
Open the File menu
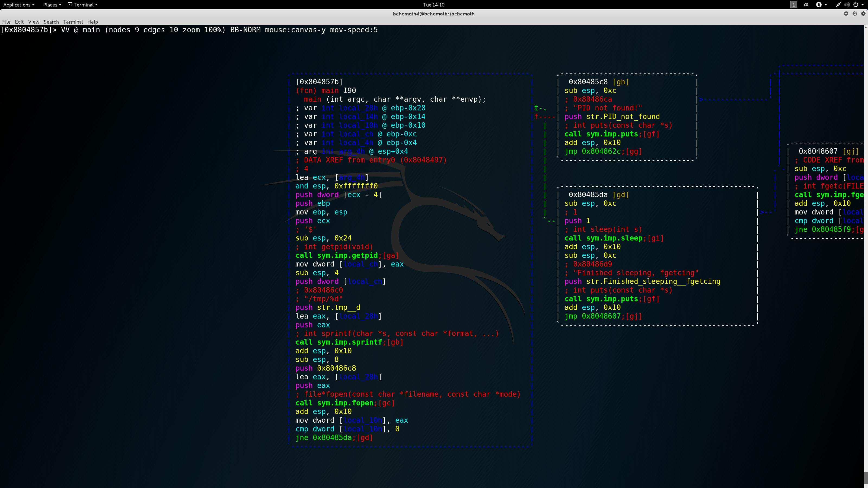(7, 22)
